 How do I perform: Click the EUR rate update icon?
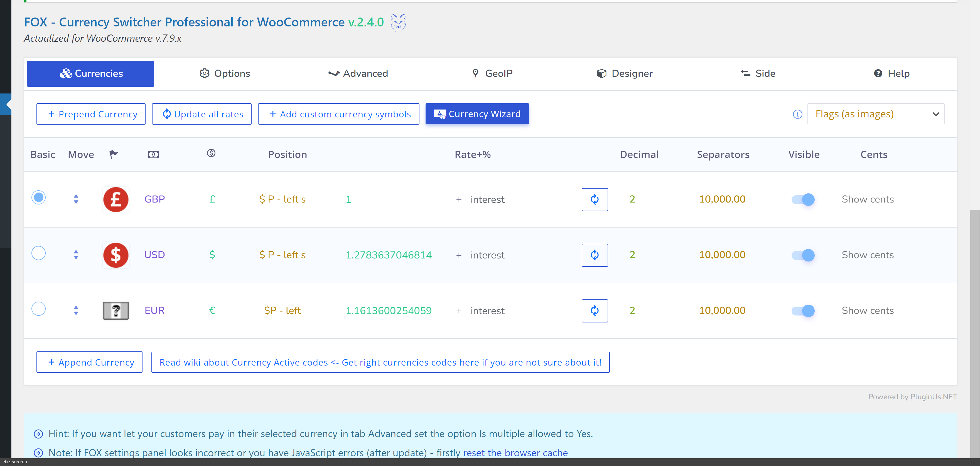tap(594, 310)
